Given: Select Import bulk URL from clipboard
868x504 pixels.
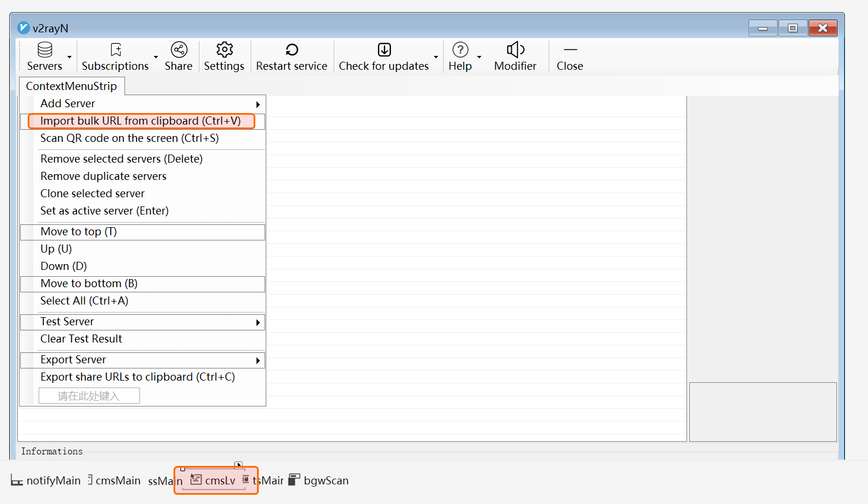Looking at the screenshot, I should pyautogui.click(x=141, y=121).
